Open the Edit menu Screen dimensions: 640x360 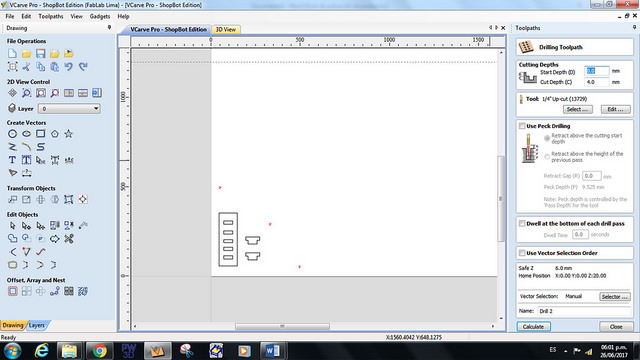tap(26, 16)
